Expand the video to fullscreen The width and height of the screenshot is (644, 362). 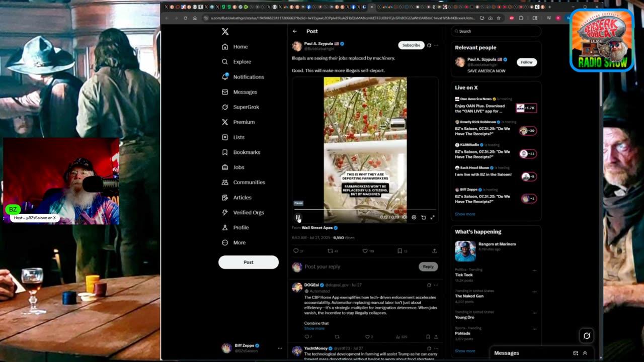pos(432,217)
